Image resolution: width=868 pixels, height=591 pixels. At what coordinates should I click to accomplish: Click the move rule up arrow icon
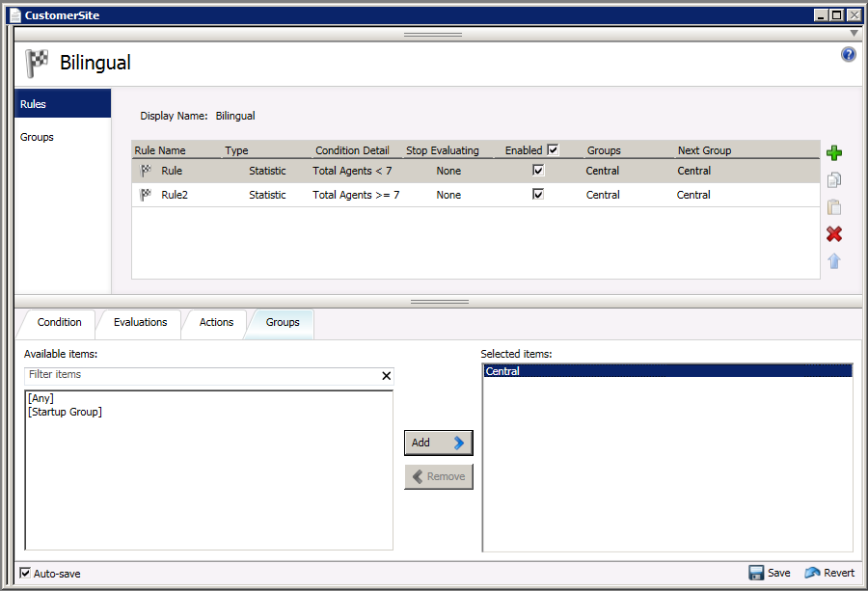834,261
